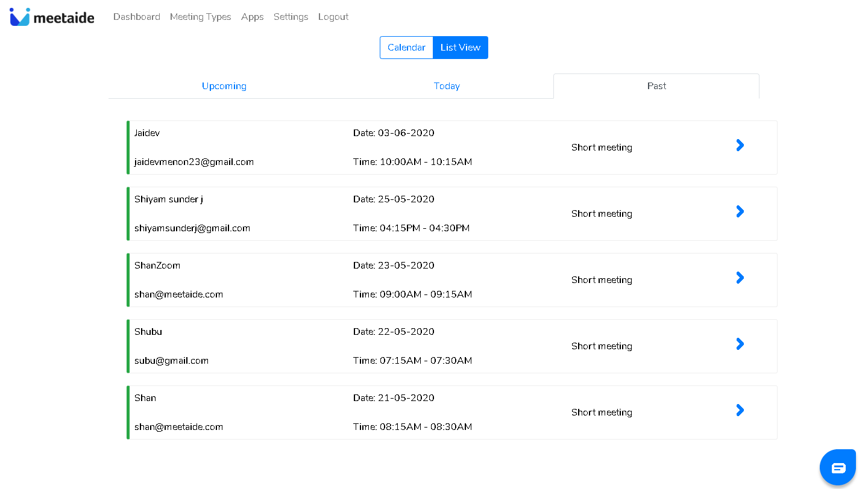Screen dimensions: 868x498
Task: Click Time: 07:15AM - 07:30AM
Action: [413, 361]
